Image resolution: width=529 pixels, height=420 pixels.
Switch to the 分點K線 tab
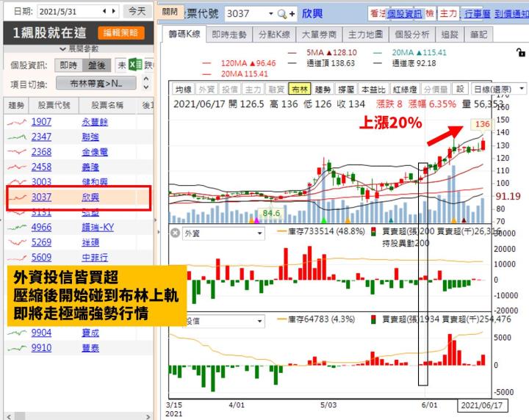[274, 35]
